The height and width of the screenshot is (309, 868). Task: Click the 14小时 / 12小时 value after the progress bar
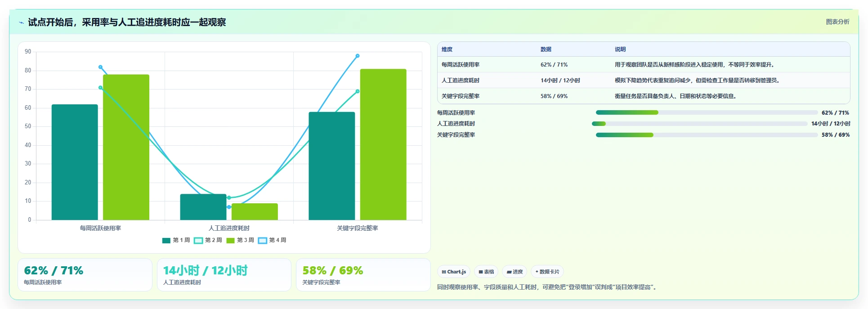coord(831,124)
